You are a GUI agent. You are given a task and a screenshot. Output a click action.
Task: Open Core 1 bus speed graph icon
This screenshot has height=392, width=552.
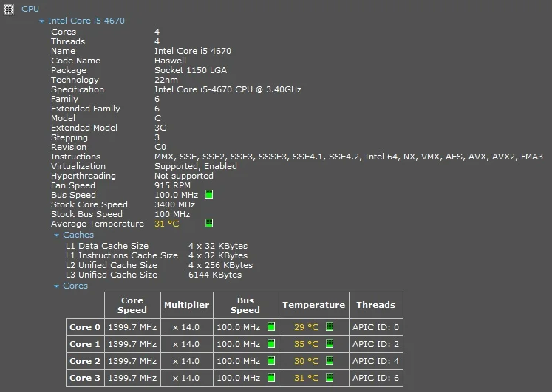pyautogui.click(x=271, y=343)
